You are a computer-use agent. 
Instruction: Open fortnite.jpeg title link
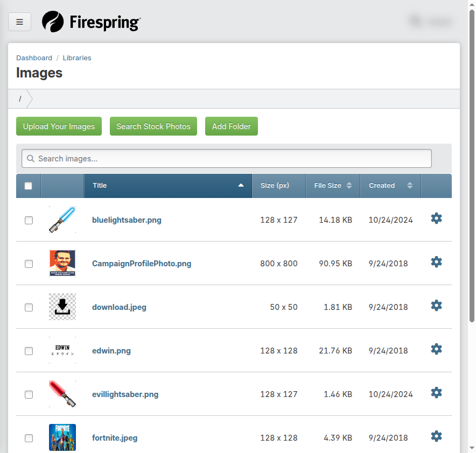[x=115, y=438]
